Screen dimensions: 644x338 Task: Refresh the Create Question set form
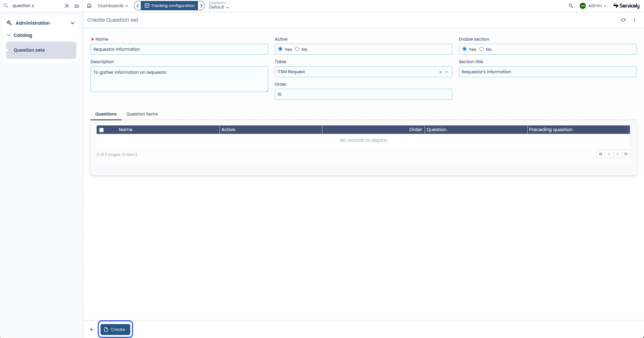(624, 20)
